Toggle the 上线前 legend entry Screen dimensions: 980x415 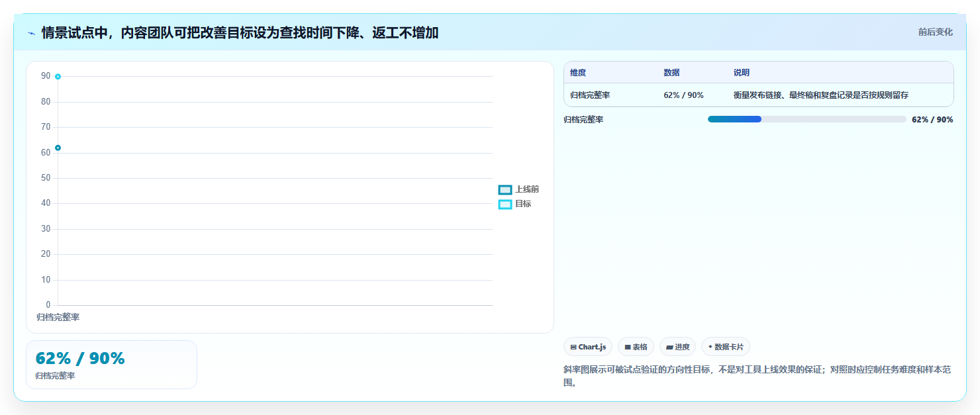click(x=518, y=189)
